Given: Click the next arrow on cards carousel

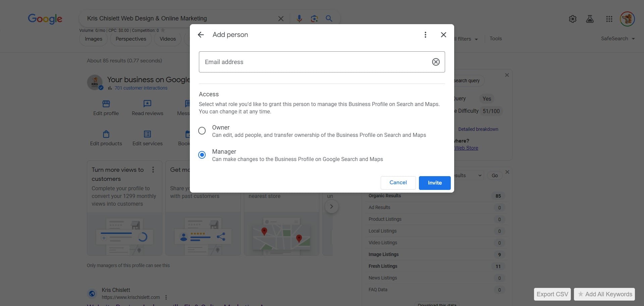Looking at the screenshot, I should (x=331, y=207).
